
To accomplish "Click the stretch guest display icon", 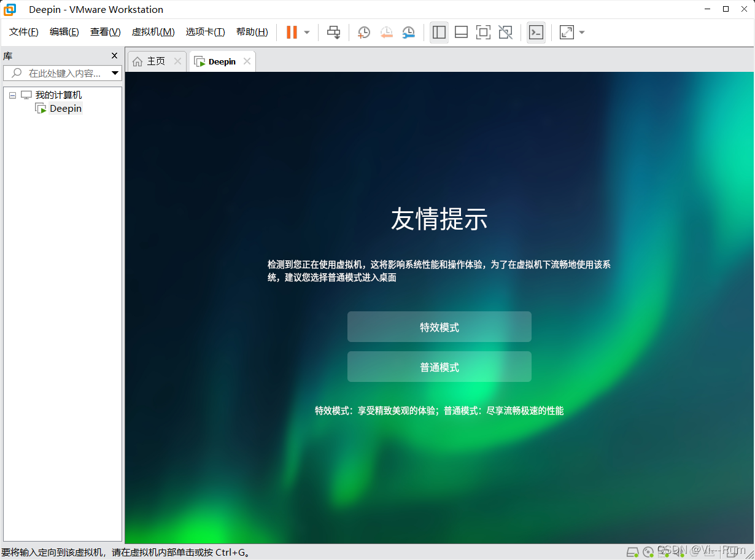I will coord(567,33).
